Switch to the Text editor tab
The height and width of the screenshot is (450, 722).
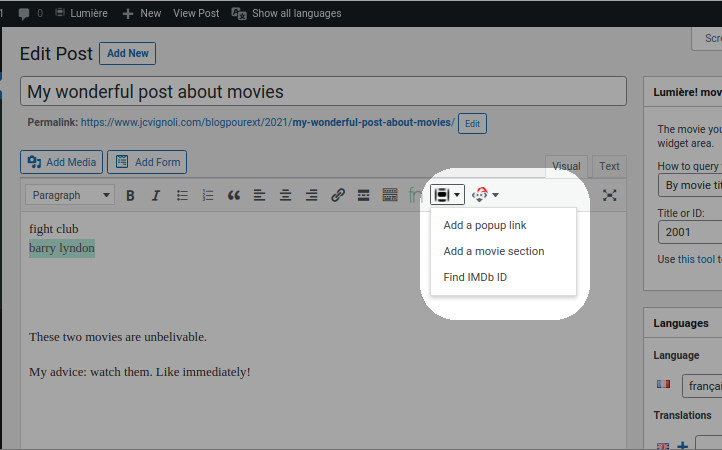609,166
